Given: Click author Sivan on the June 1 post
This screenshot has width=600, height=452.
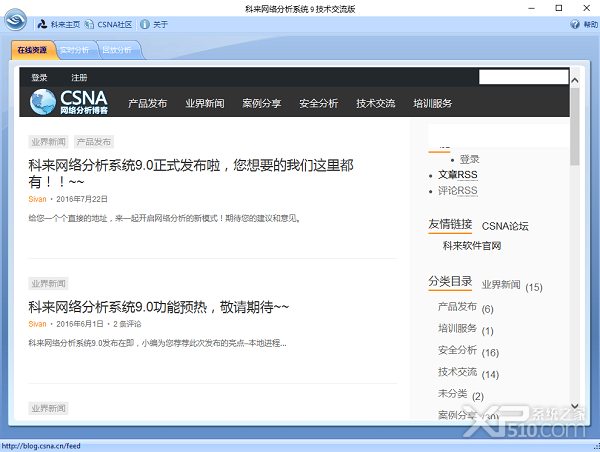Looking at the screenshot, I should pyautogui.click(x=37, y=324).
